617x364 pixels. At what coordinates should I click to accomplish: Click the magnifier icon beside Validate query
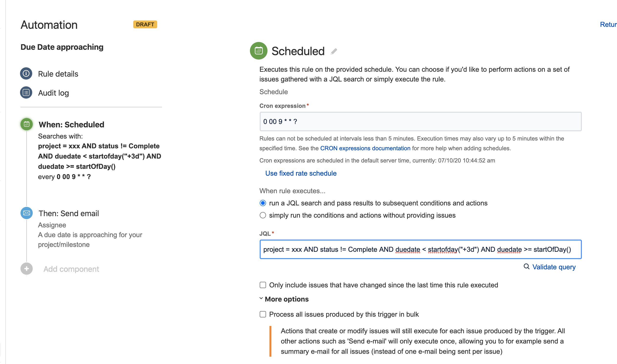click(526, 267)
